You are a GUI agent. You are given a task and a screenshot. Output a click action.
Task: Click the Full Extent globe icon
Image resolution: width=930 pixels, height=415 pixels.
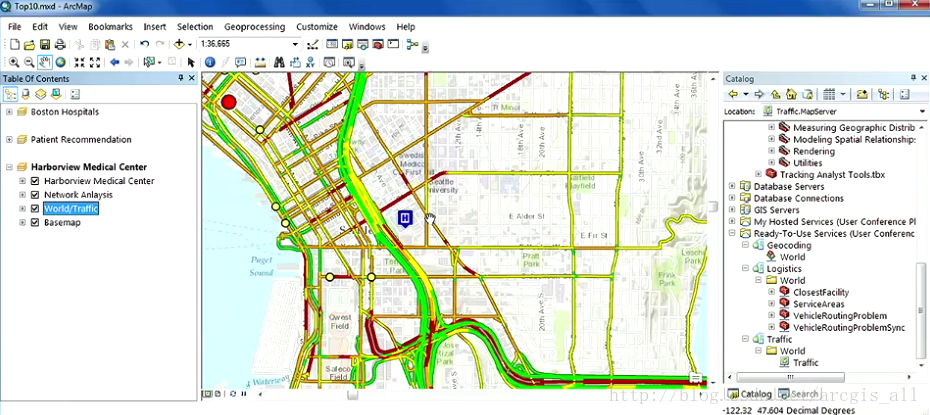pyautogui.click(x=61, y=62)
